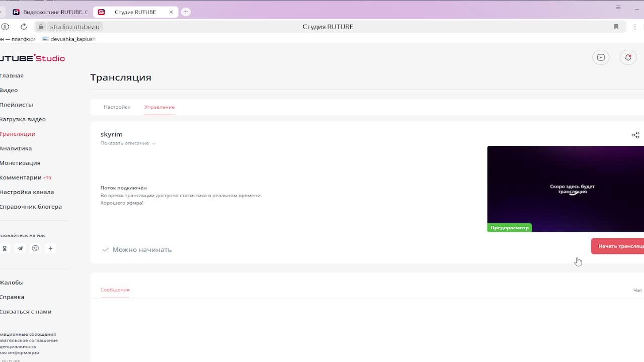
Task: Expand 'Показать описание' under skyrim
Action: [x=128, y=143]
